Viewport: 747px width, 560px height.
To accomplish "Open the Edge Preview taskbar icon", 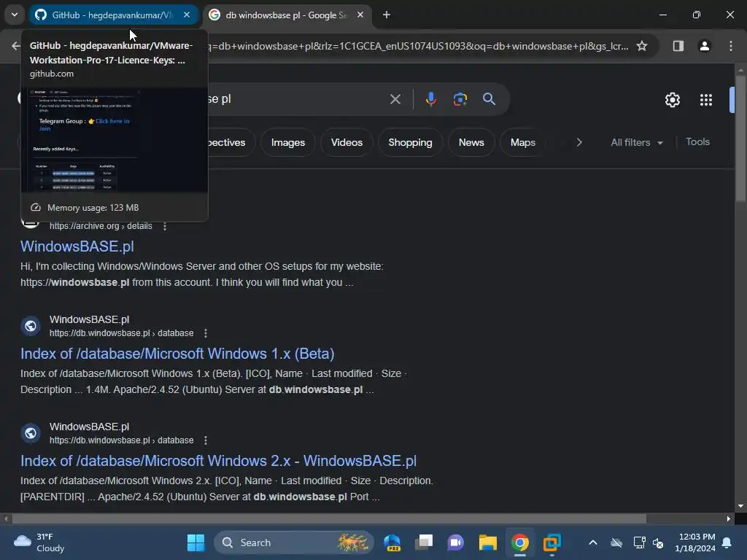I will coord(392,542).
